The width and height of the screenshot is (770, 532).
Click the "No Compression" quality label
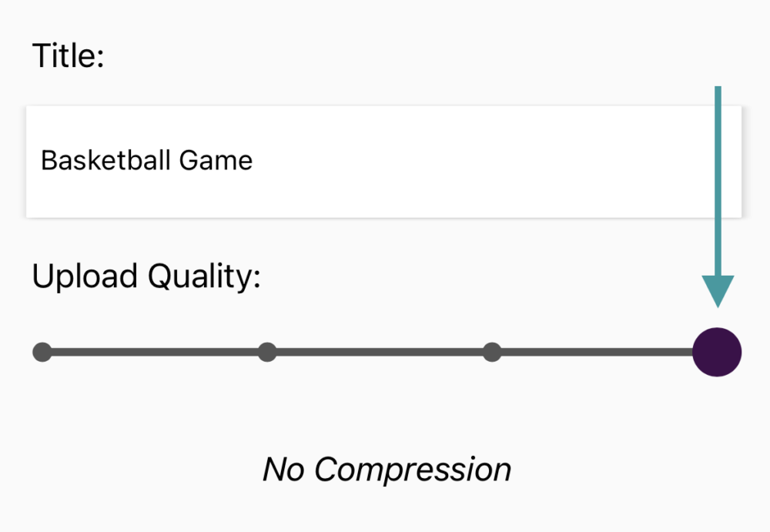[x=387, y=469]
